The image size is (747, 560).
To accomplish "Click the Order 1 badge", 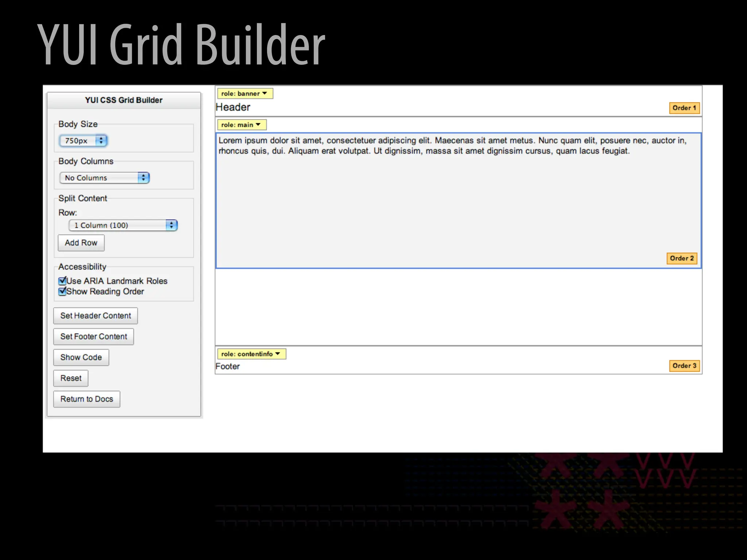I will (685, 108).
